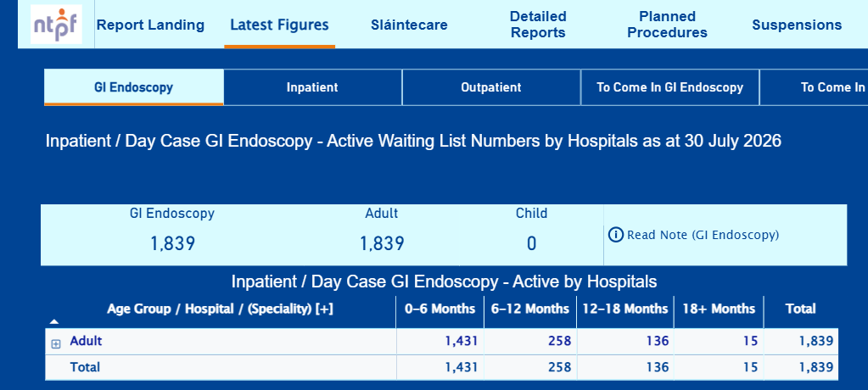This screenshot has width=868, height=390.
Task: Sort by the 18+ Months column header
Action: click(719, 309)
